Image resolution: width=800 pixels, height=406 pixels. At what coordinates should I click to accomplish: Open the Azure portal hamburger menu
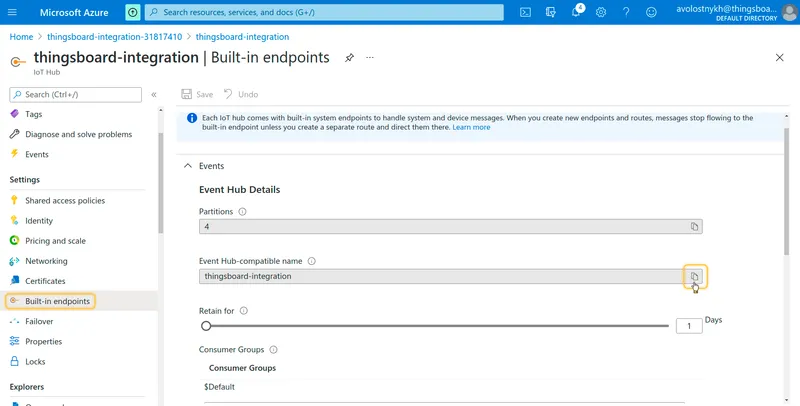click(13, 12)
